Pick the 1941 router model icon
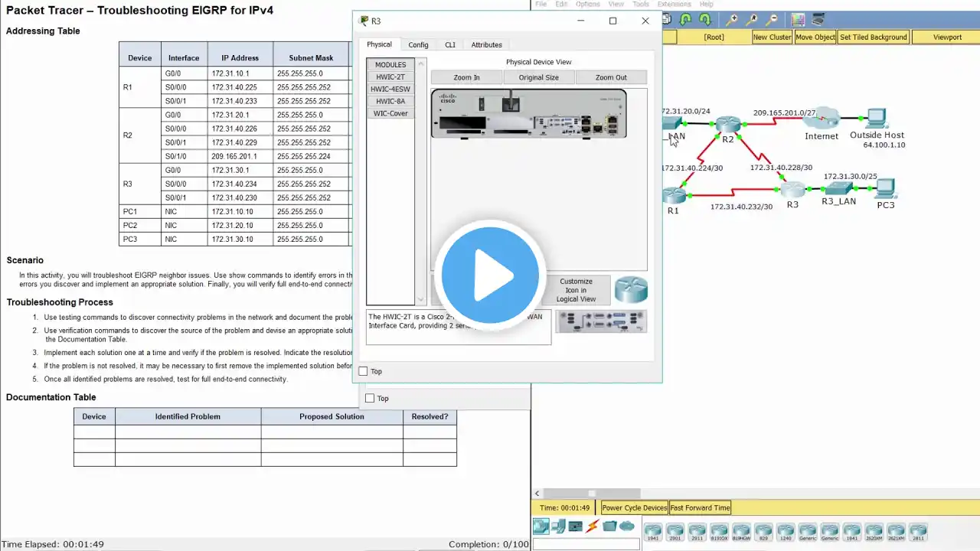The height and width of the screenshot is (551, 980). [652, 532]
